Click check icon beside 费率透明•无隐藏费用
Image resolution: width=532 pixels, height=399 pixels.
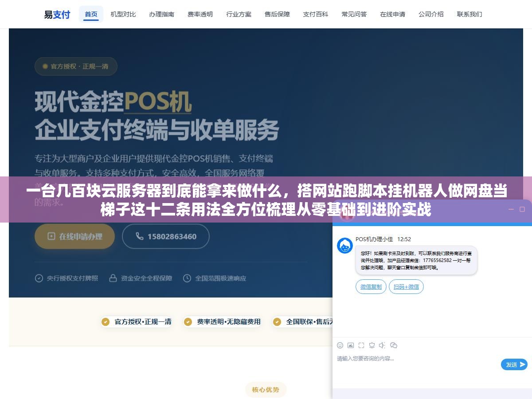click(188, 322)
